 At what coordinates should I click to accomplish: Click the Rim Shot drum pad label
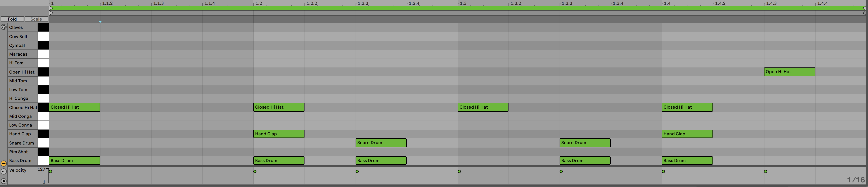click(19, 152)
